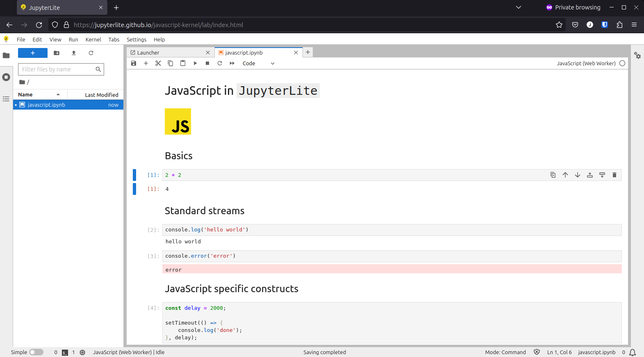Click into the console.error('error') cell
Screen dimensions: 644x357
(x=392, y=256)
